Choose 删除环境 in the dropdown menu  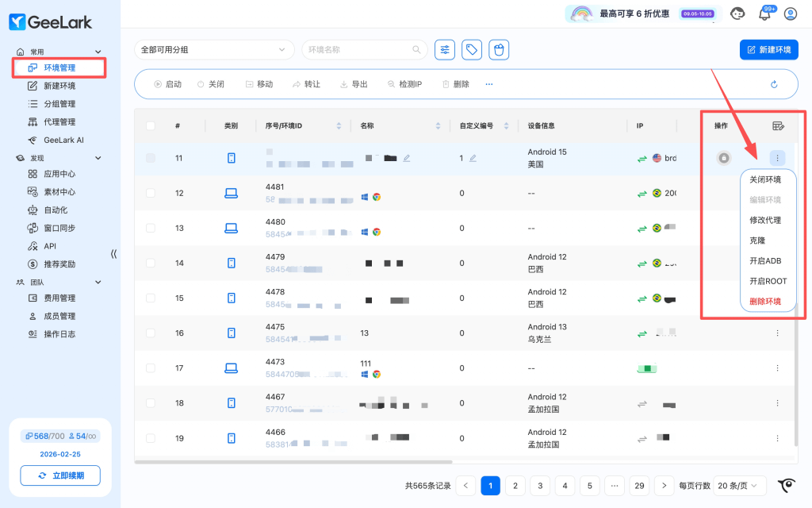tap(765, 302)
